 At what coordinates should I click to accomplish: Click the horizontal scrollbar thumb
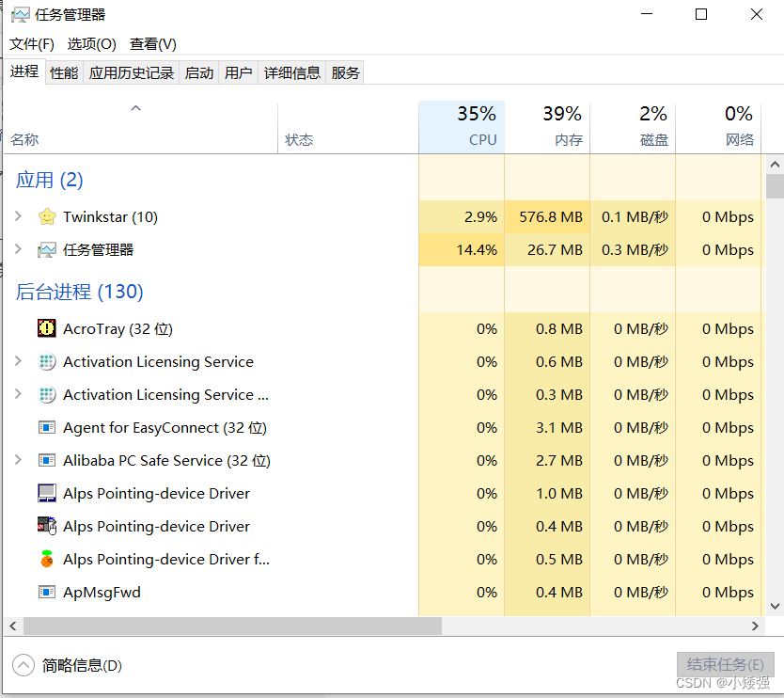pyautogui.click(x=232, y=626)
